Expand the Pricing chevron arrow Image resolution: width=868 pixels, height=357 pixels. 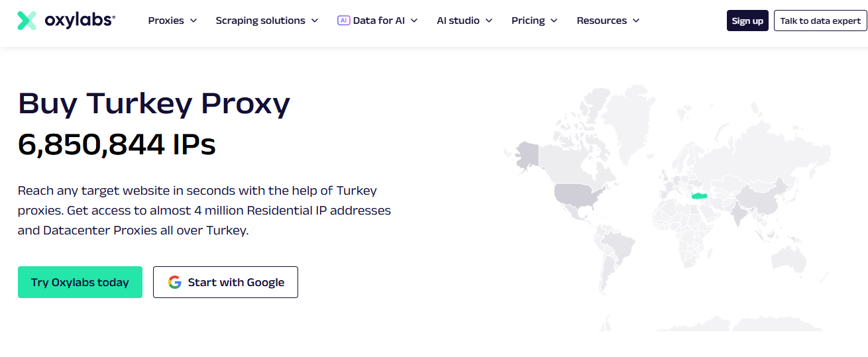[x=554, y=21]
